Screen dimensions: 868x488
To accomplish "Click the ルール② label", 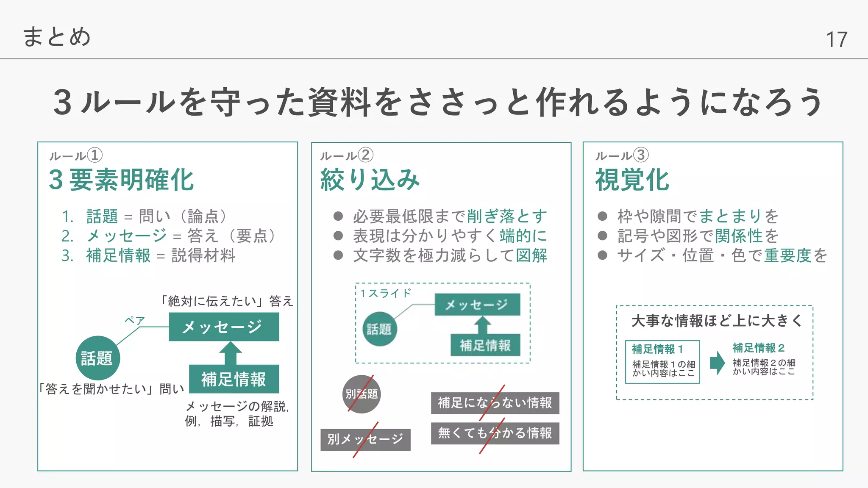I will click(x=347, y=155).
